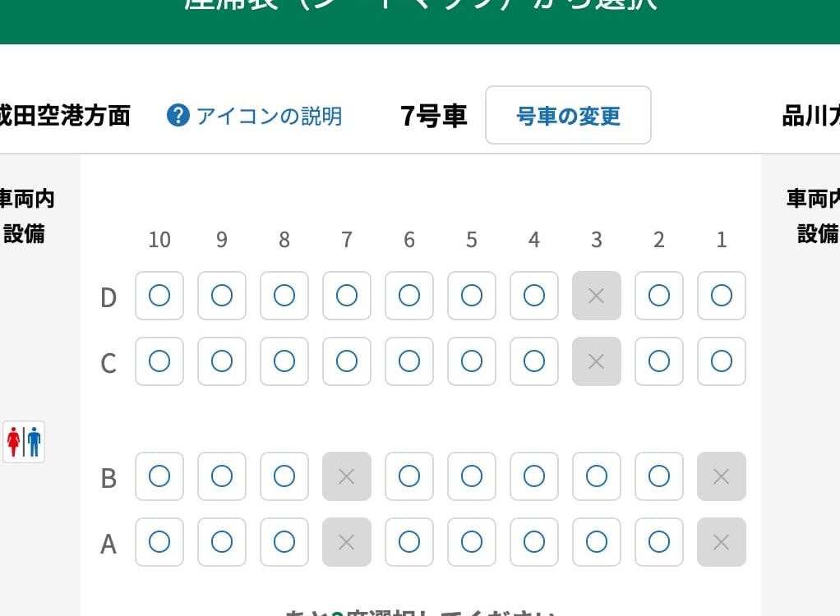Screen dimensions: 840x616
Task: Select seat 10D
Action: (159, 296)
